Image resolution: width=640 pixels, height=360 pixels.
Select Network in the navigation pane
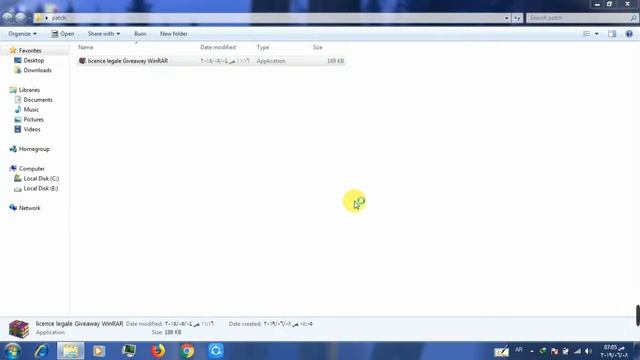[x=29, y=208]
